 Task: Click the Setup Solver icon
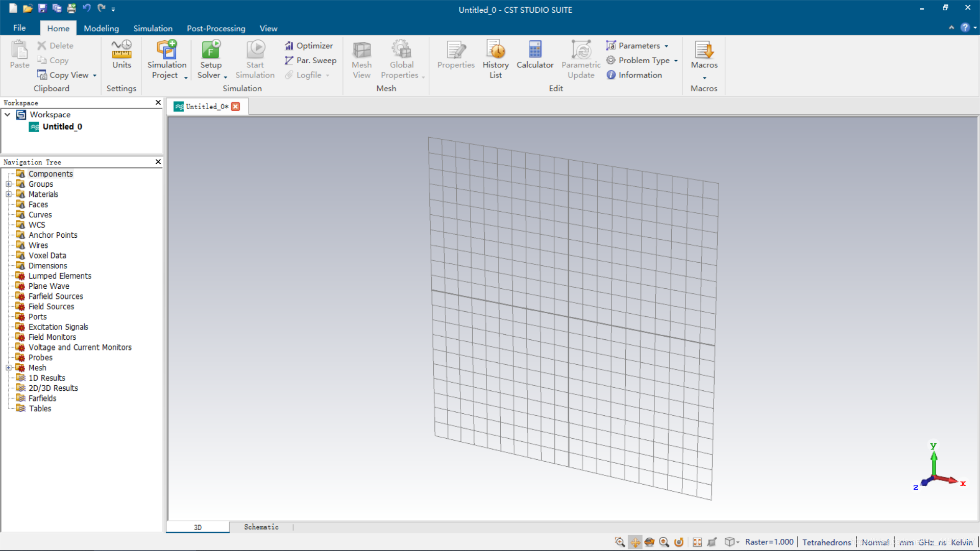pyautogui.click(x=210, y=49)
